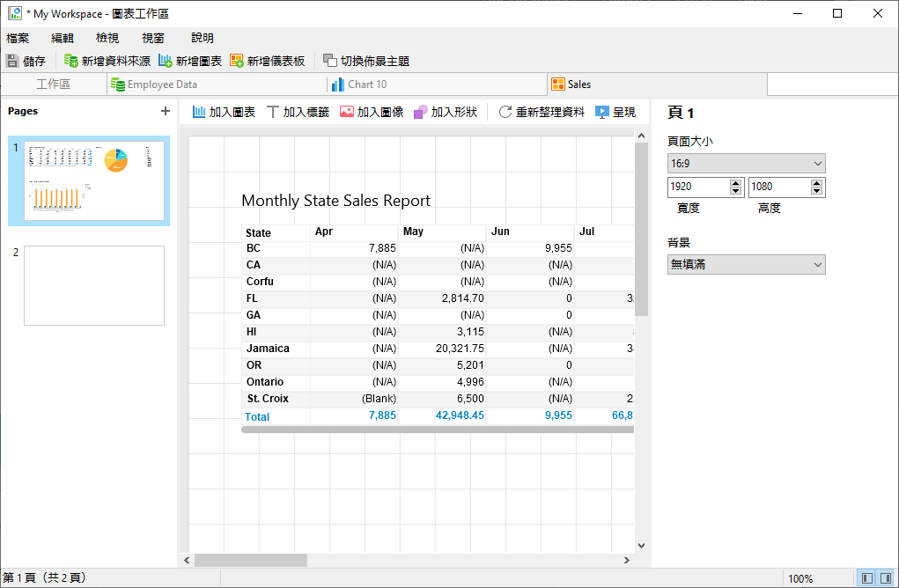Click 新增資料來源 toolbar icon
Viewport: 899px width, 588px height.
[x=71, y=61]
